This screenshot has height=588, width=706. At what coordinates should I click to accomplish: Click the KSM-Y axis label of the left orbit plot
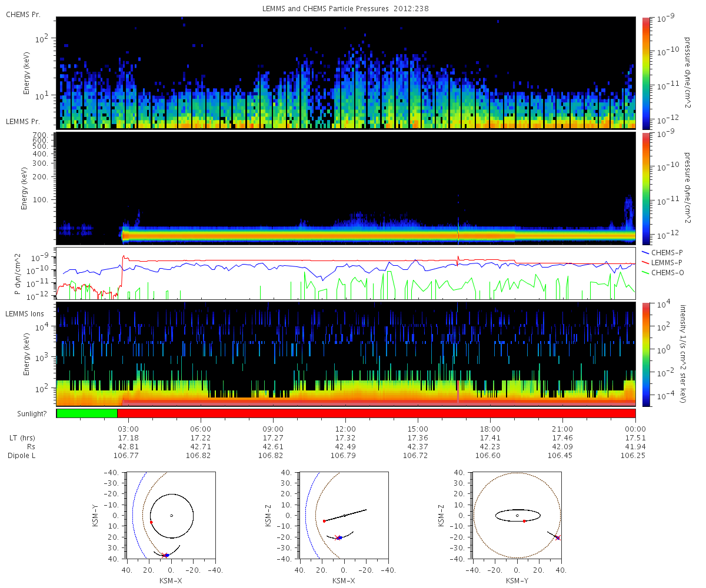point(95,516)
